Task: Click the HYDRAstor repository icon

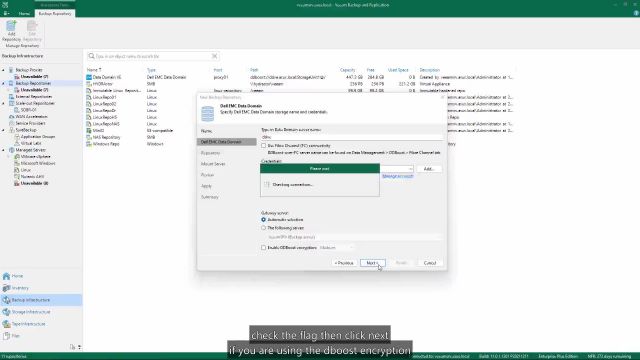Action: point(89,84)
